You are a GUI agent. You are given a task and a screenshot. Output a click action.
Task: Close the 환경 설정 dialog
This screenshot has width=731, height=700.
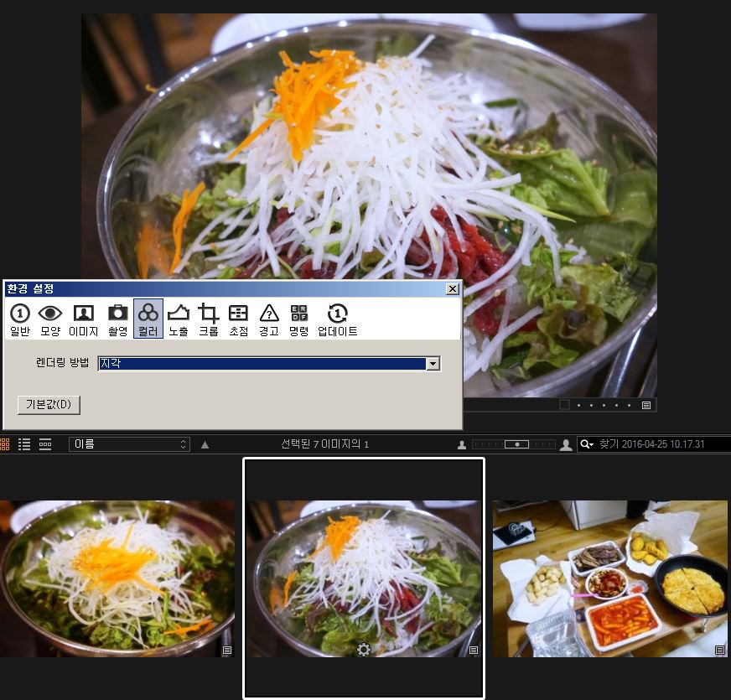pos(452,289)
